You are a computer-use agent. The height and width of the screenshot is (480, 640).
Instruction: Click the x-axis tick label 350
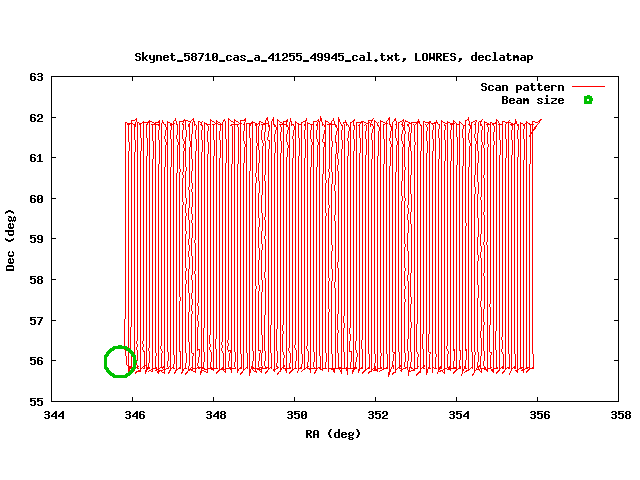click(297, 415)
